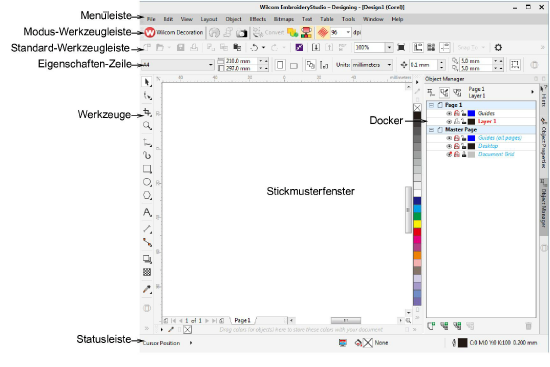Viewport: 550px width, 367px height.
Task: Click the Wilcom Decoration mode button
Action: tap(174, 32)
